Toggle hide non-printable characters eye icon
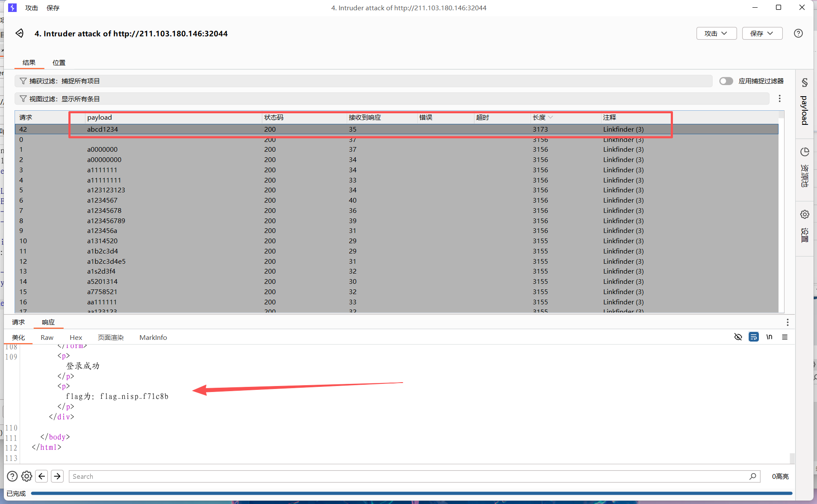This screenshot has width=817, height=504. click(738, 337)
